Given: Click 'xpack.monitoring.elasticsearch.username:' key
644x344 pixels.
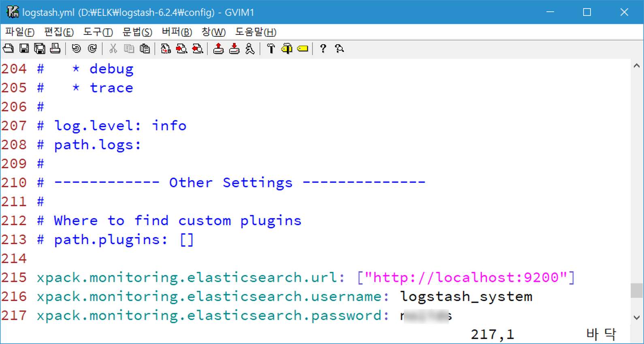Looking at the screenshot, I should coord(213,297).
